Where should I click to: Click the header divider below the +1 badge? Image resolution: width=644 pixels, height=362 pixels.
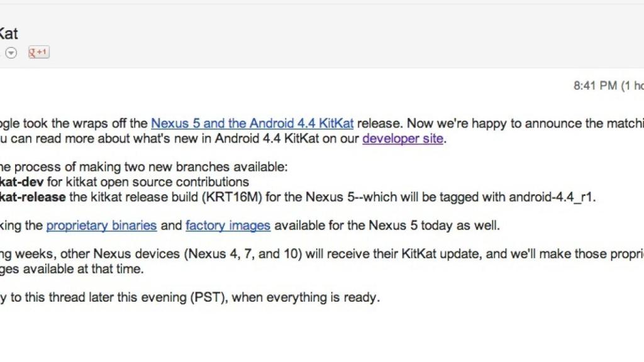(x=322, y=67)
